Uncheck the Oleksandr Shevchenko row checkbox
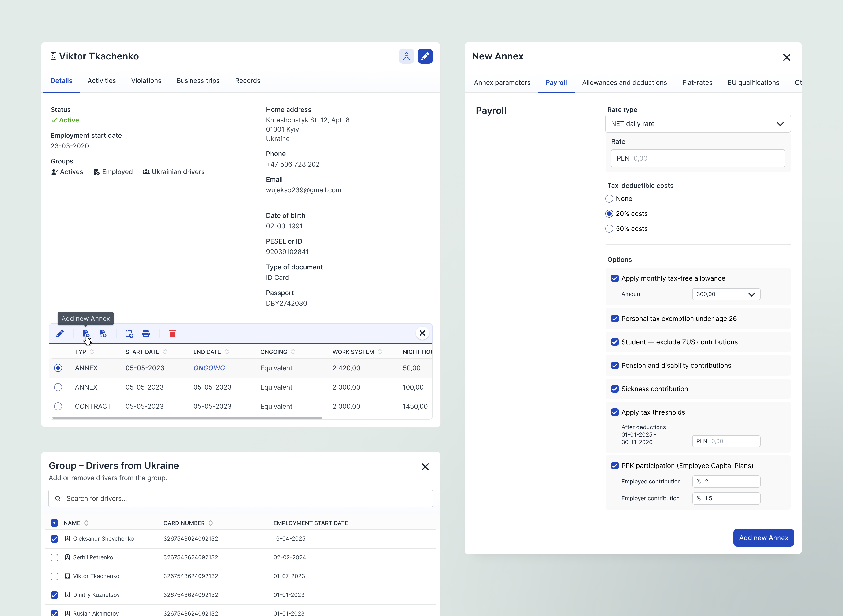 pyautogui.click(x=54, y=539)
